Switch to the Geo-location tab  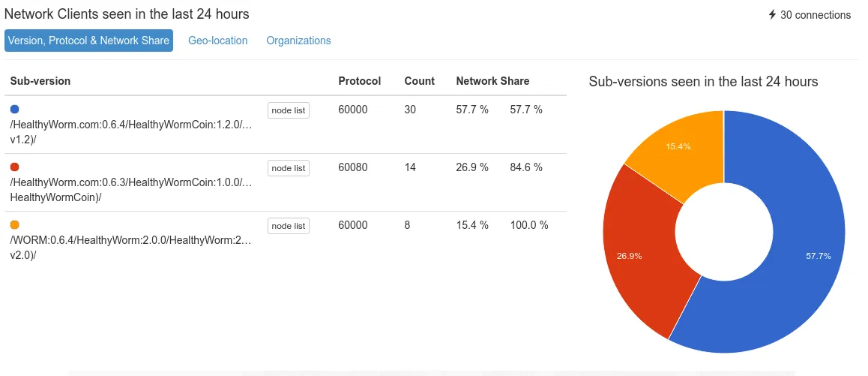point(217,41)
